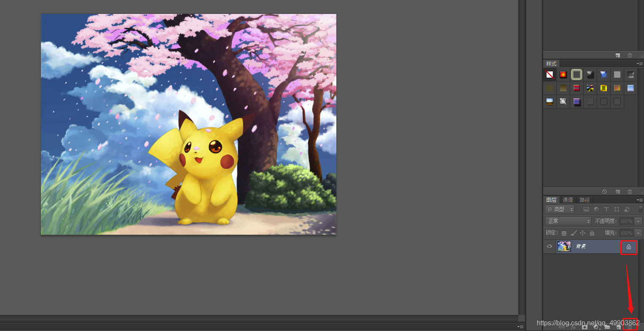Open the Layers panel flyout menu

[640, 200]
